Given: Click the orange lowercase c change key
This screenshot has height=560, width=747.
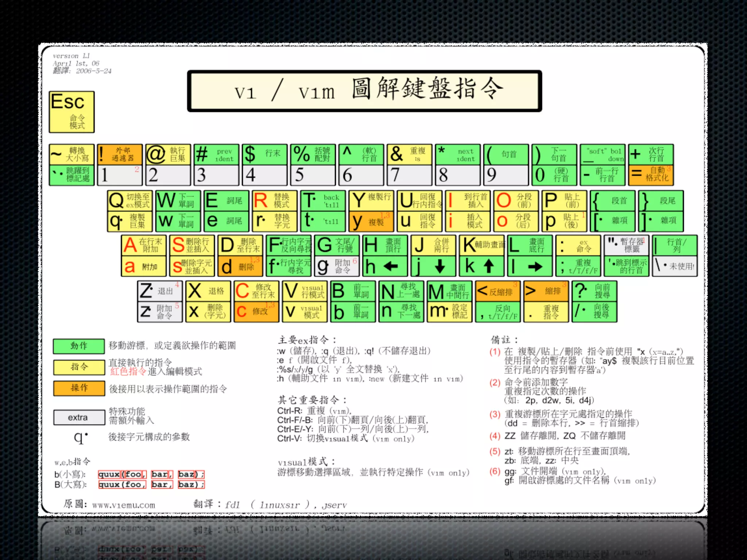Looking at the screenshot, I should pyautogui.click(x=256, y=312).
